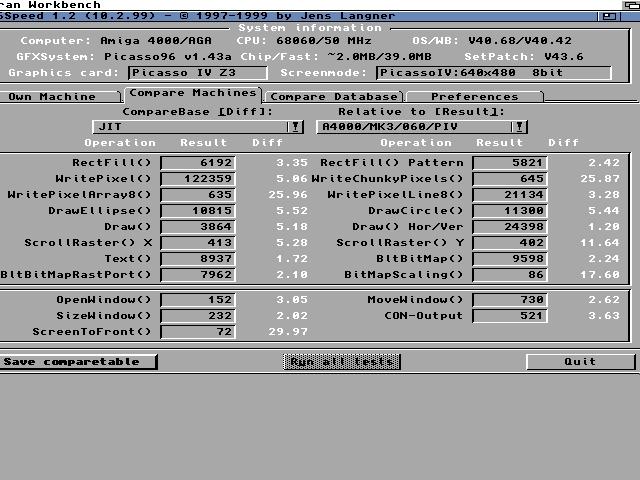This screenshot has width=640, height=480.
Task: Quit the P96Speed program
Action: coord(580,362)
